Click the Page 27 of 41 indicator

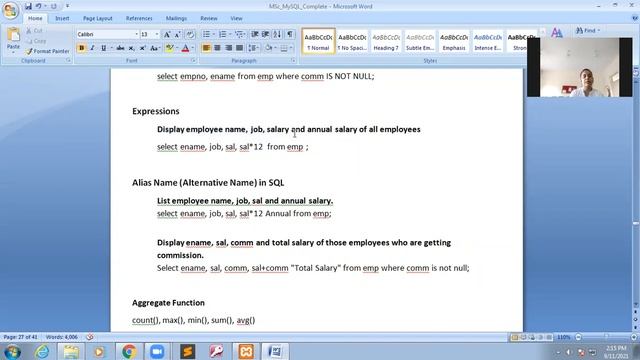pos(20,337)
